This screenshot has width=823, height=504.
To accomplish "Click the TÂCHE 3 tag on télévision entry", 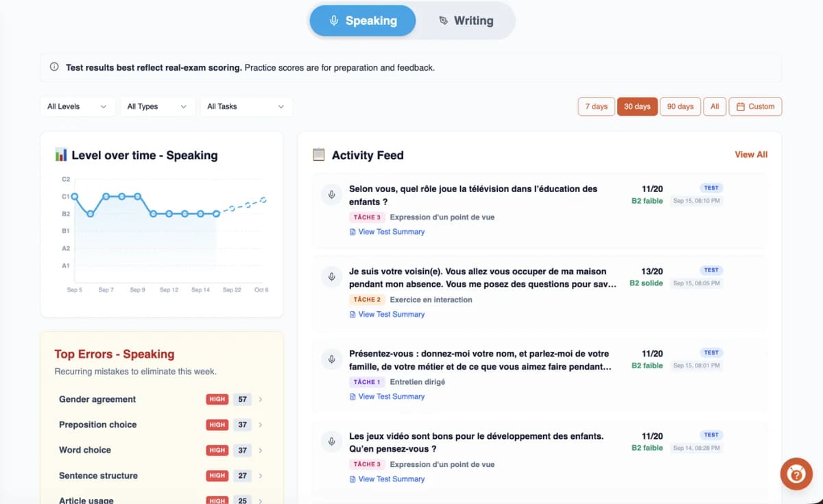I will 366,217.
